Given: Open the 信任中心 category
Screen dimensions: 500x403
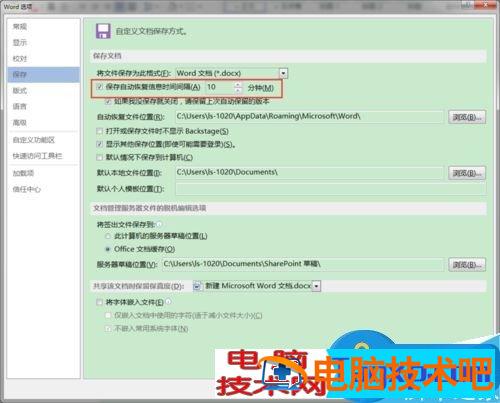Looking at the screenshot, I should [x=27, y=189].
